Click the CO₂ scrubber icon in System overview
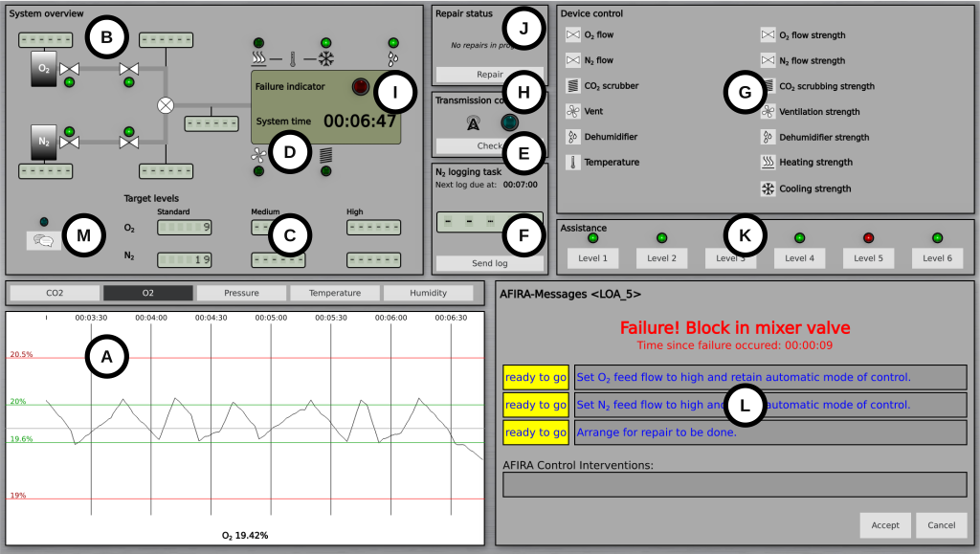 [325, 155]
